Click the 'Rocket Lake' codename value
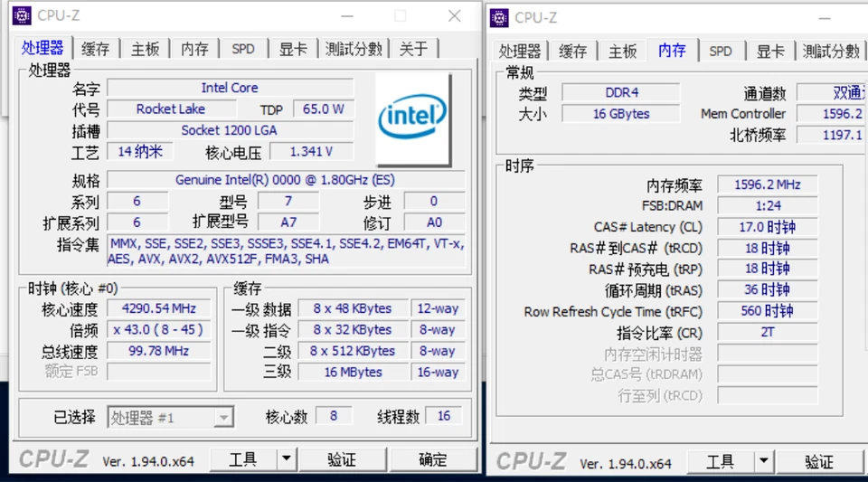Viewport: 868px width, 482px height. coord(171,109)
